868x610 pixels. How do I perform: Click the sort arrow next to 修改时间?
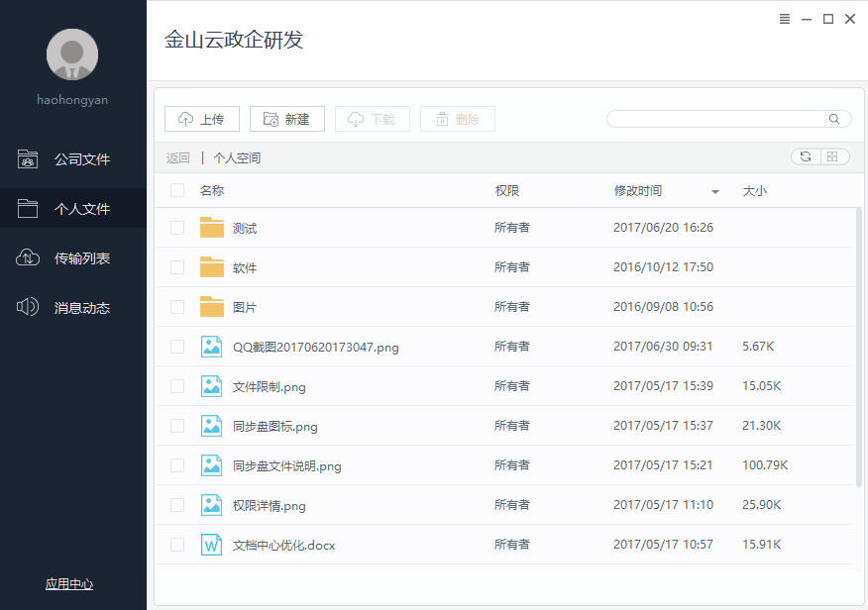click(x=714, y=192)
